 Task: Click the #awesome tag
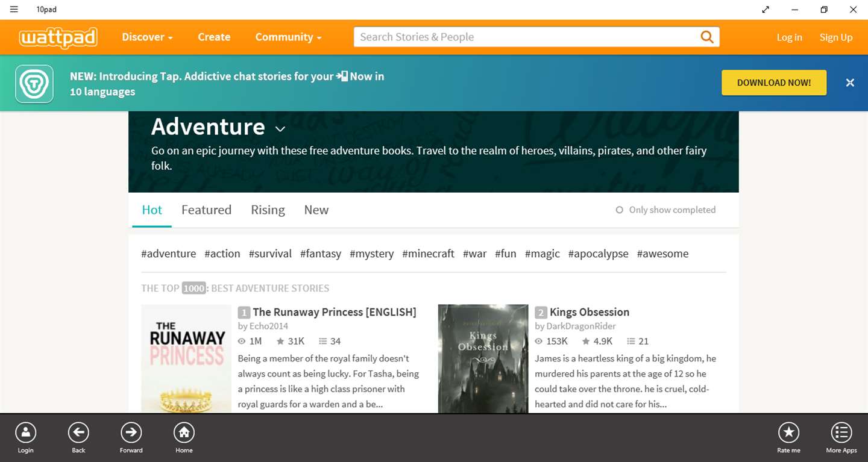click(662, 254)
